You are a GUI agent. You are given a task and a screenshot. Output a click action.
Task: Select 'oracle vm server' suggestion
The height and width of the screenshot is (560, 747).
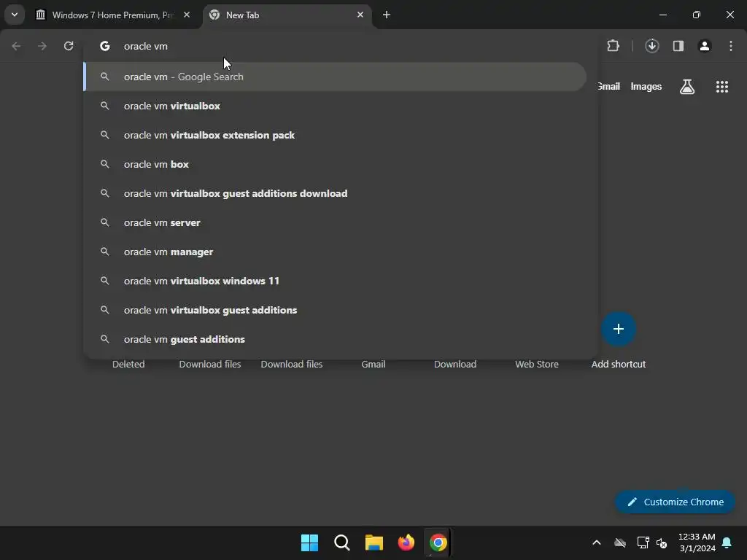[335, 222]
